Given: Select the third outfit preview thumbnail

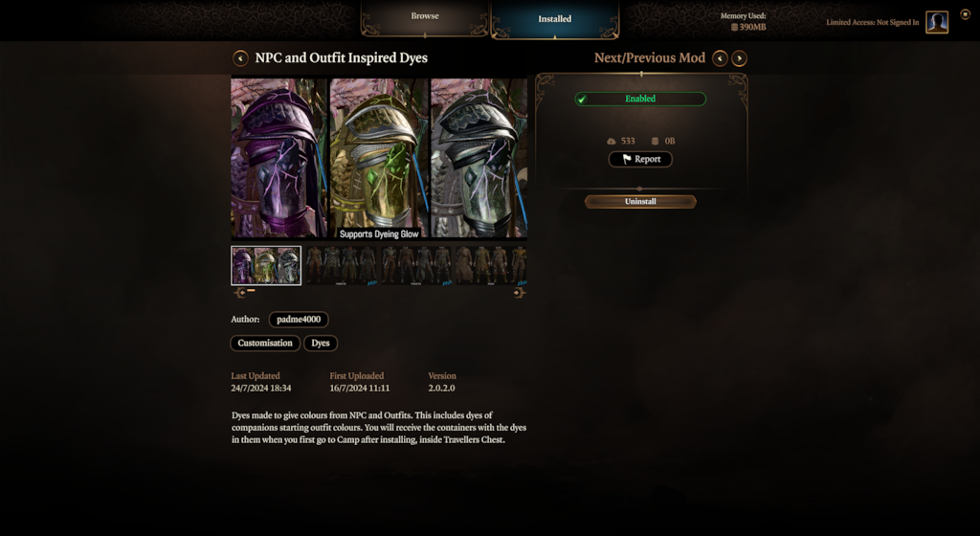Looking at the screenshot, I should pos(417,265).
